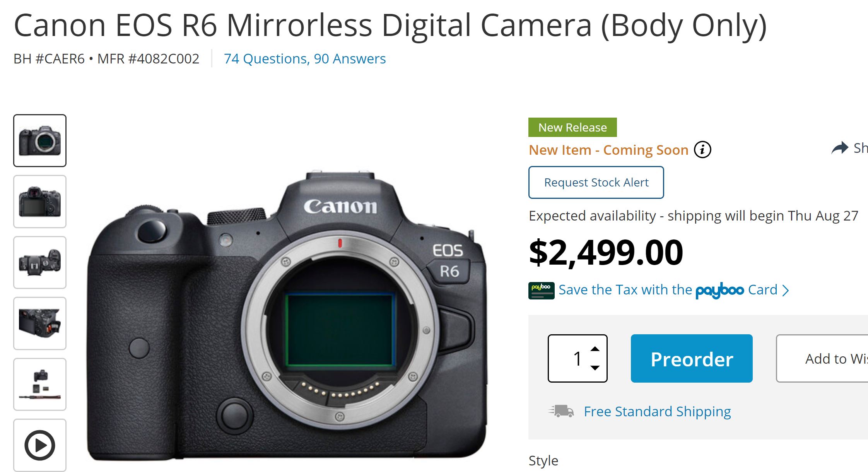Select the top view camera thumbnail
The width and height of the screenshot is (868, 472).
[x=40, y=262]
